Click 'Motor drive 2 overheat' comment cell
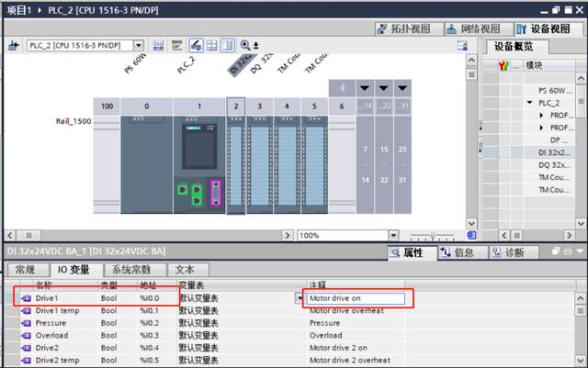588x368 pixels. (x=356, y=360)
